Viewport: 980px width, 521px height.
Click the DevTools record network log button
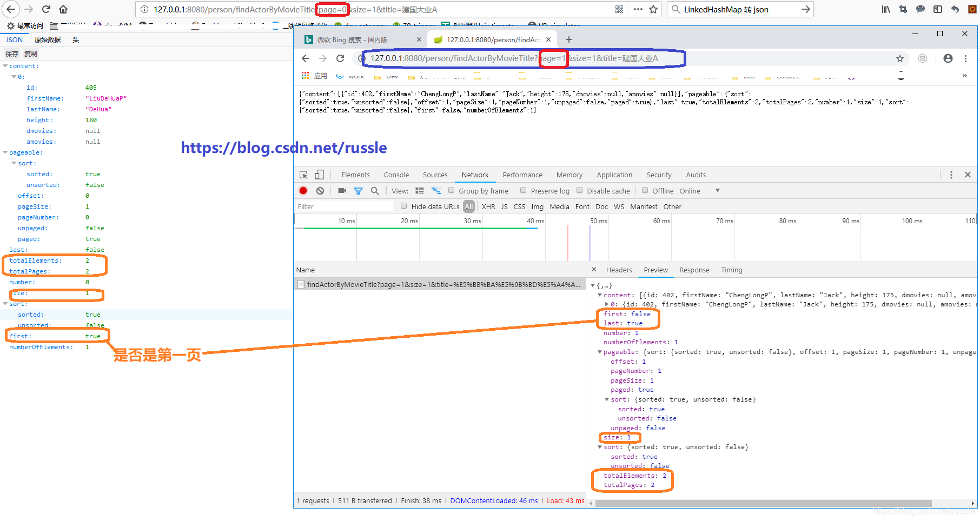click(x=303, y=191)
